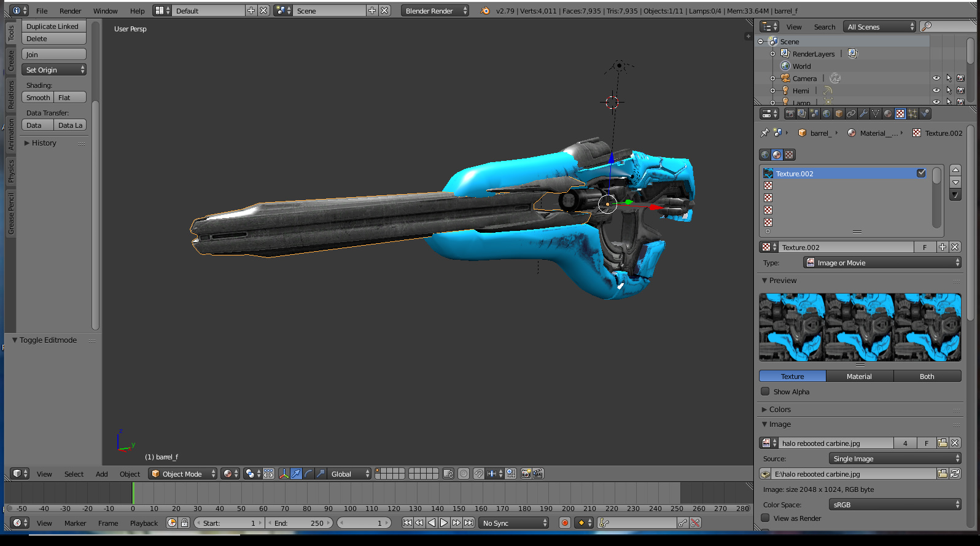This screenshot has height=546, width=980.
Task: Click the Start frame field
Action: pyautogui.click(x=229, y=523)
